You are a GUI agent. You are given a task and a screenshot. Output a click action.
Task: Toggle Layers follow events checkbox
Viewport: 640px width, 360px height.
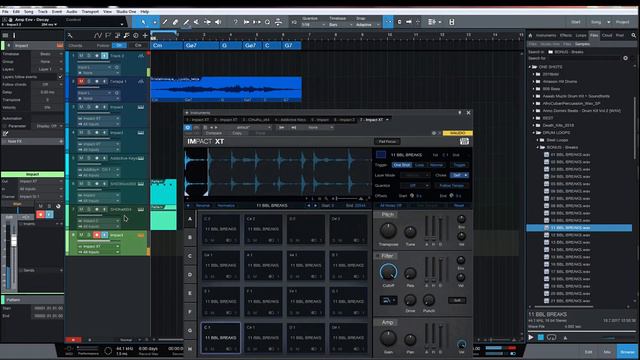(60, 77)
